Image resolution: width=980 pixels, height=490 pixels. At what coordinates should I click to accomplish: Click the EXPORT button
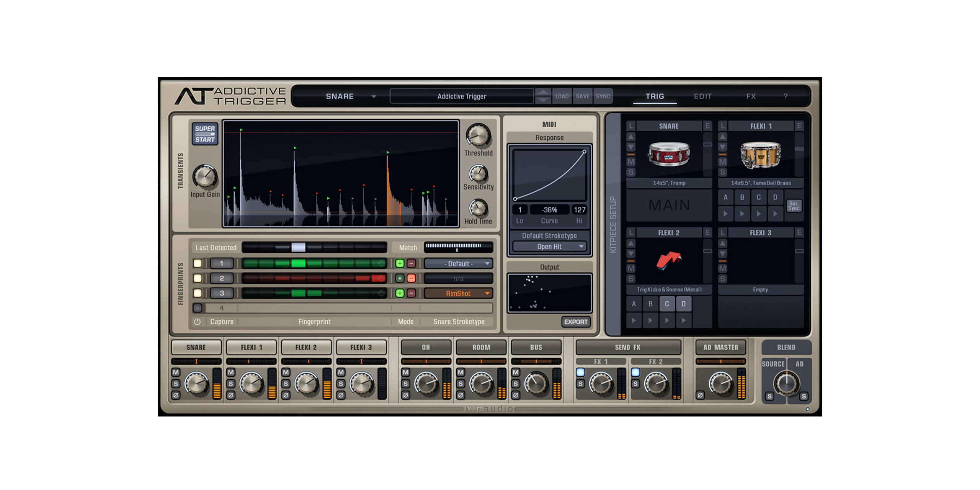tap(576, 322)
